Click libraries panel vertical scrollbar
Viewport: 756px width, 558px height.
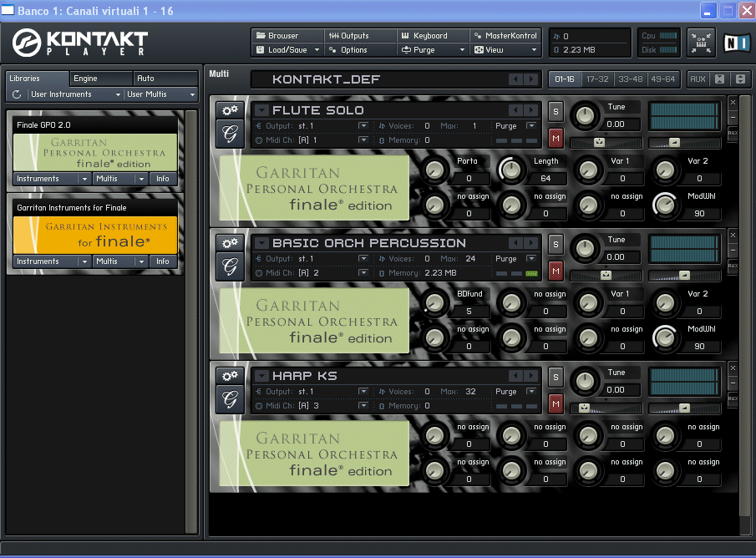click(x=191, y=322)
